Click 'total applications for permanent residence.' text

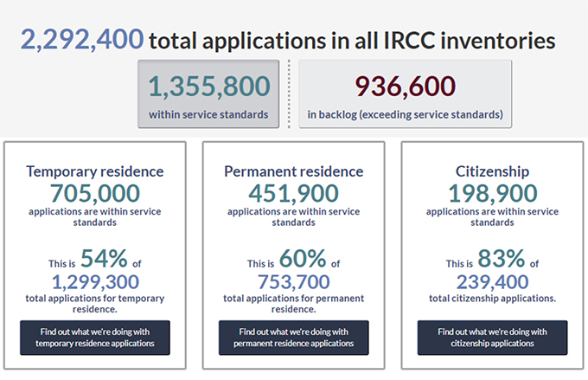tap(294, 304)
